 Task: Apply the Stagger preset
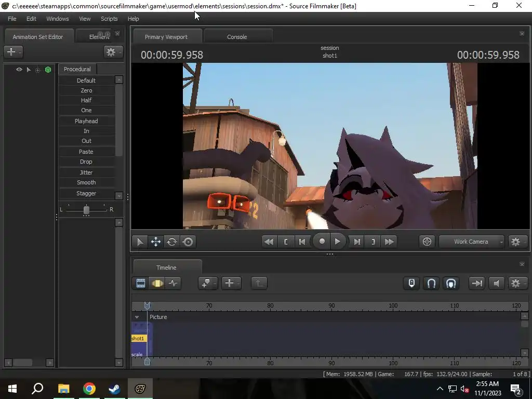click(86, 193)
